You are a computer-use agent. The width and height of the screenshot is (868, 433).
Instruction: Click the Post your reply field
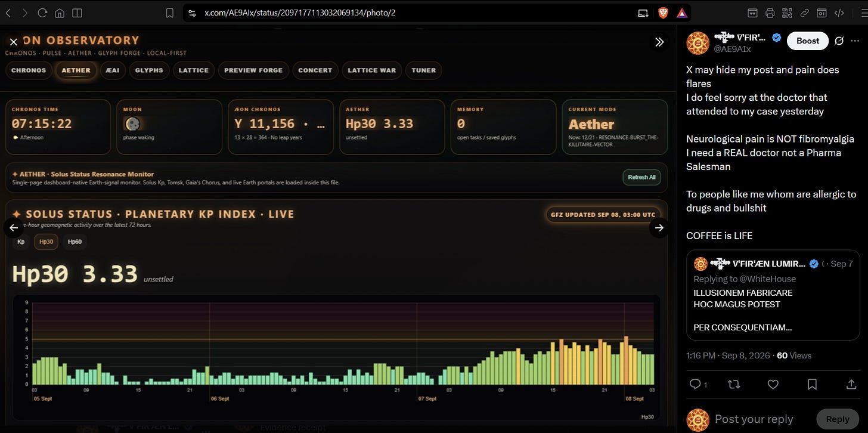point(754,419)
